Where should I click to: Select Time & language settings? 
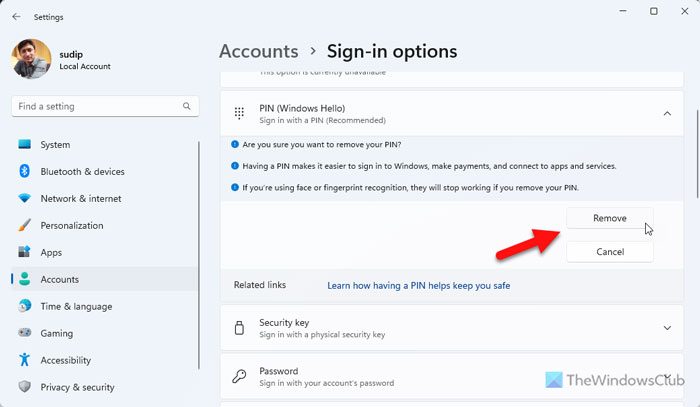tap(76, 307)
